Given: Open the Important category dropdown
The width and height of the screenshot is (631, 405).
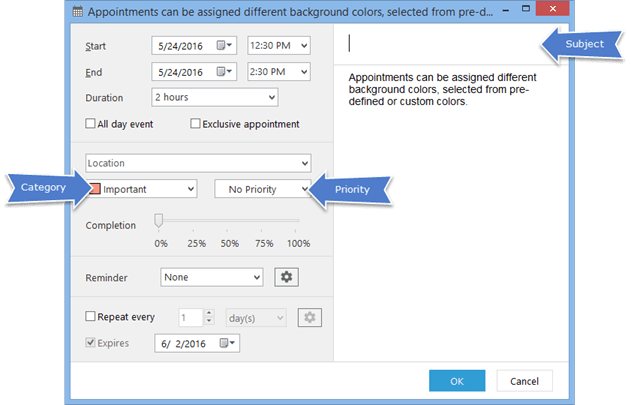Looking at the screenshot, I should pyautogui.click(x=191, y=189).
